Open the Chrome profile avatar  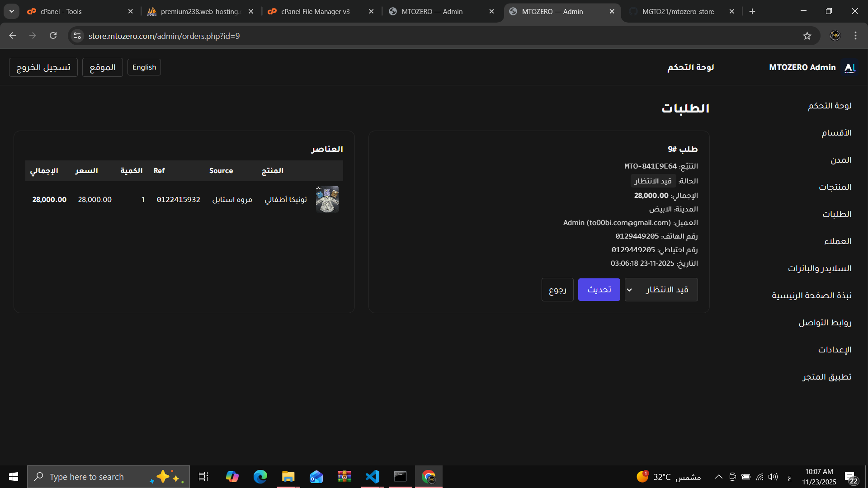[835, 36]
